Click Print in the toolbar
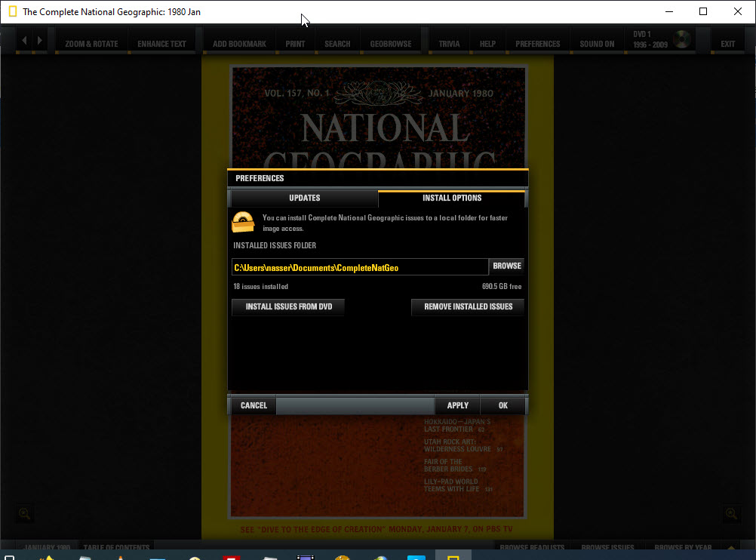Image resolution: width=756 pixels, height=560 pixels. 295,44
